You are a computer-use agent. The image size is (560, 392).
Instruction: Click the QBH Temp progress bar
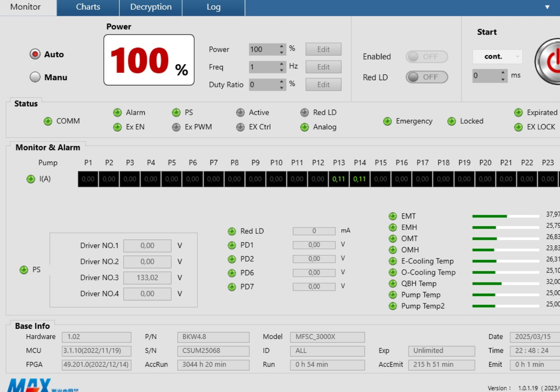[506, 284]
